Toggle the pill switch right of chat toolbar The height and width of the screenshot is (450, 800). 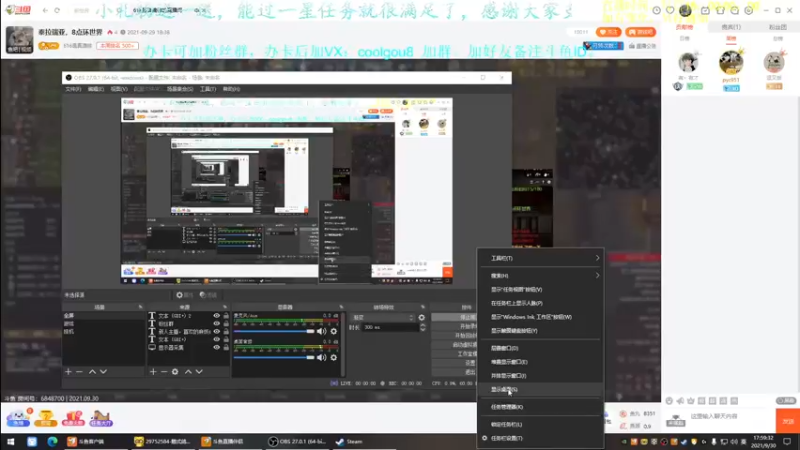coord(786,401)
